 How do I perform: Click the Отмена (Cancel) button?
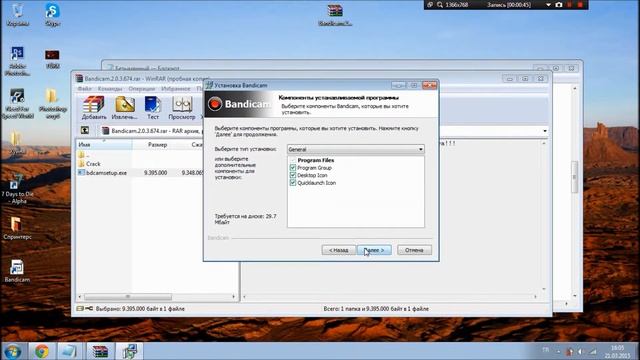coord(414,250)
